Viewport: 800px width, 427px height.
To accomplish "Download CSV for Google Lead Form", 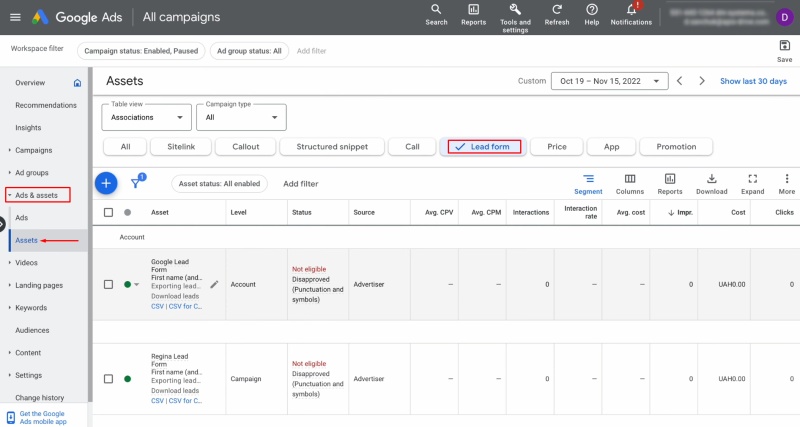I will click(158, 306).
